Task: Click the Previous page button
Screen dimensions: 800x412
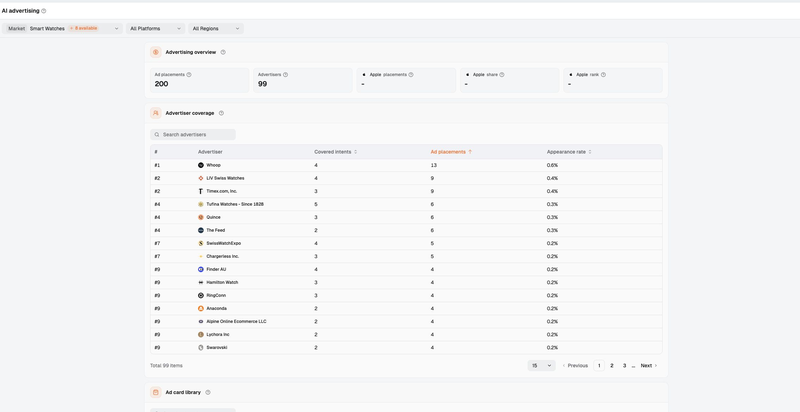Action: [575, 366]
